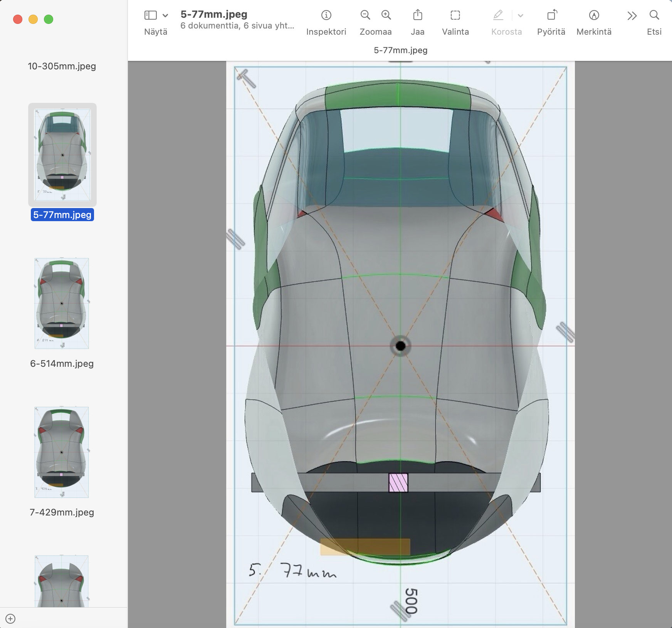Image resolution: width=672 pixels, height=628 pixels.
Task: Click the 5-77mm.jpeg selected file label
Action: (62, 215)
